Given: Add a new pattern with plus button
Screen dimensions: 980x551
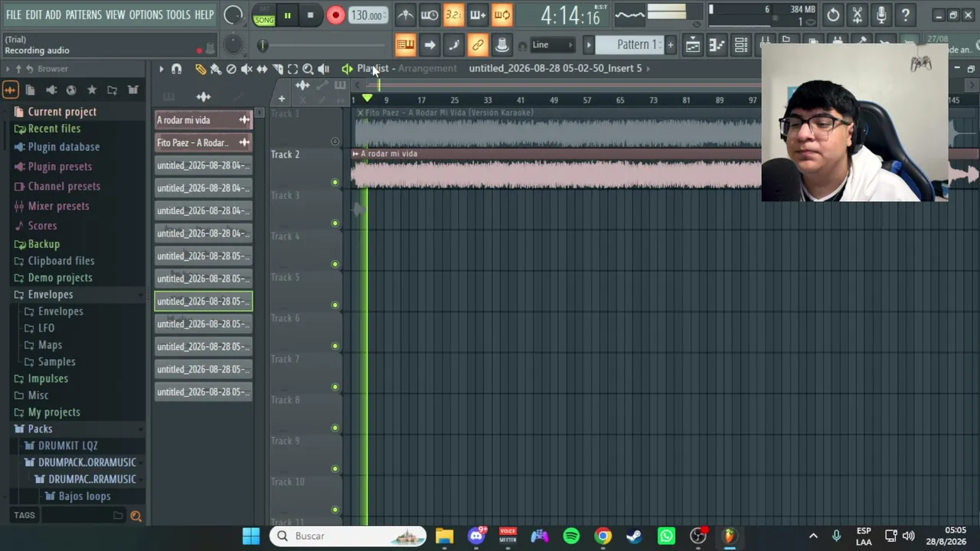Looking at the screenshot, I should [670, 45].
